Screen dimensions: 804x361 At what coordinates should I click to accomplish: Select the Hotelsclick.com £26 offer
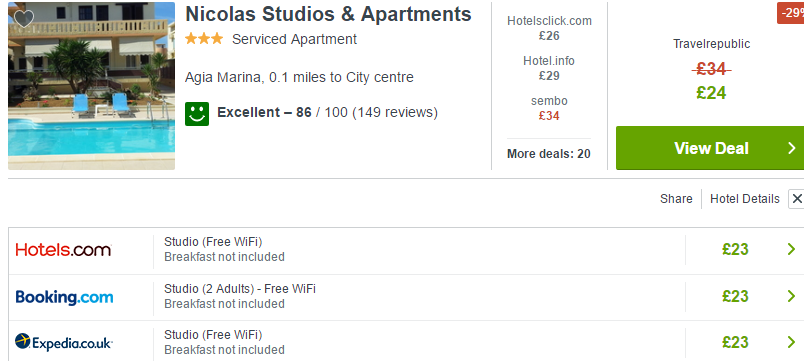[x=549, y=28]
